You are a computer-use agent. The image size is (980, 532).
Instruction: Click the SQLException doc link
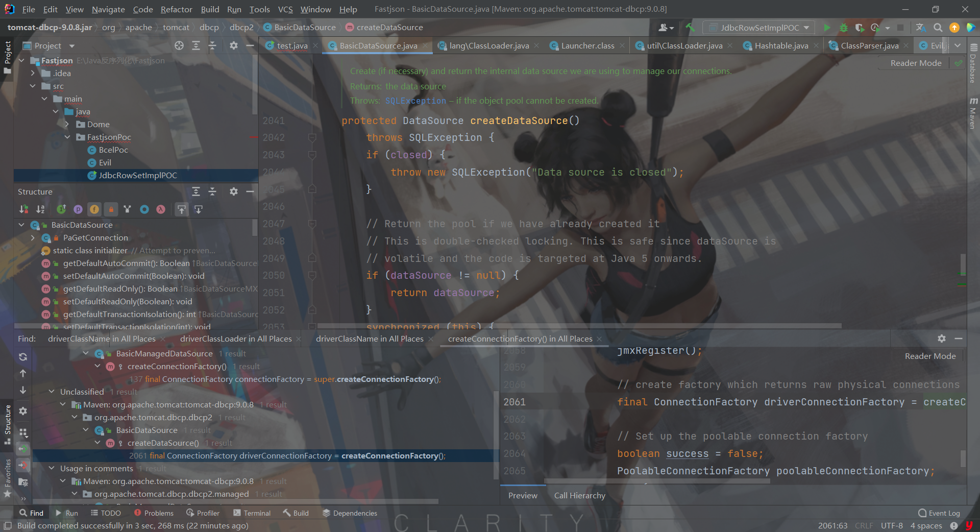tap(415, 101)
